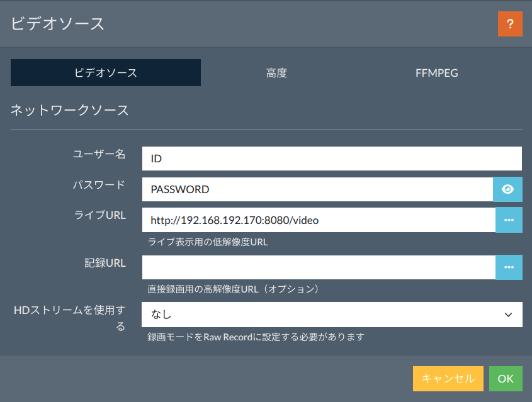Image resolution: width=532 pixels, height=402 pixels.
Task: Open the 記録URL three-dots browse button
Action: tap(509, 267)
